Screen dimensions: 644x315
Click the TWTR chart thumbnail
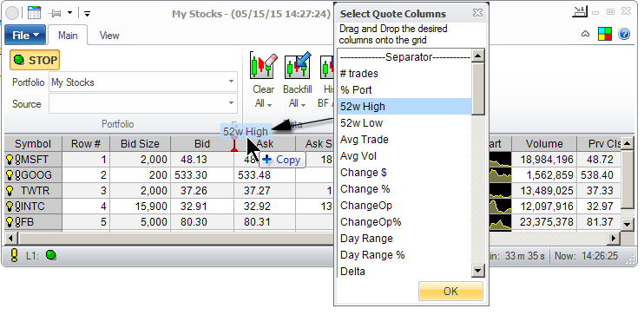(x=500, y=191)
